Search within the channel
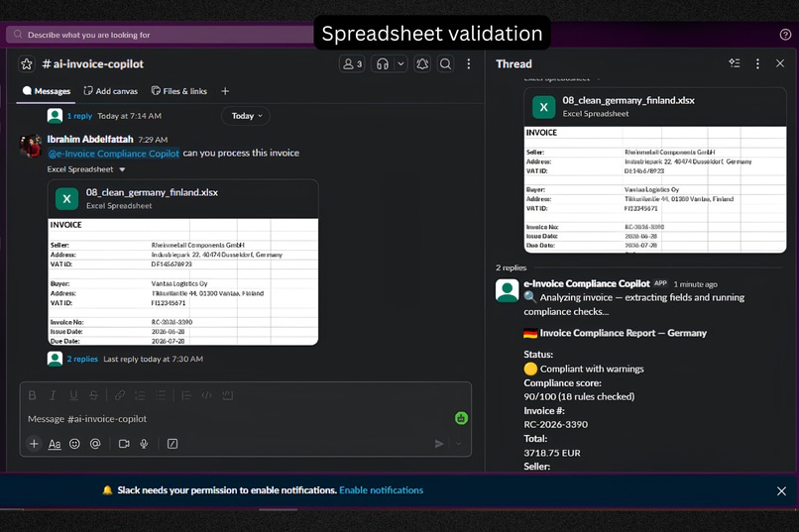Screen dimensions: 799x532 pyautogui.click(x=445, y=64)
